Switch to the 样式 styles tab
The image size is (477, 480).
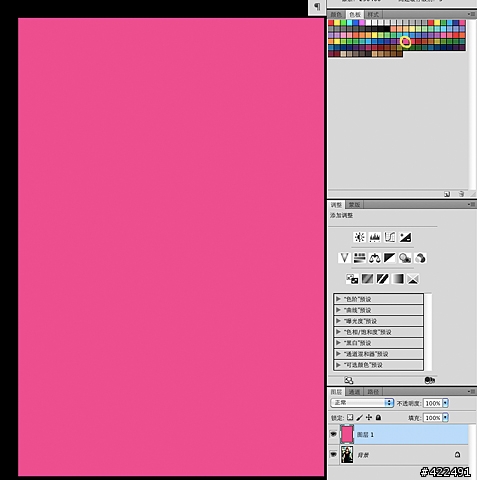pyautogui.click(x=373, y=15)
